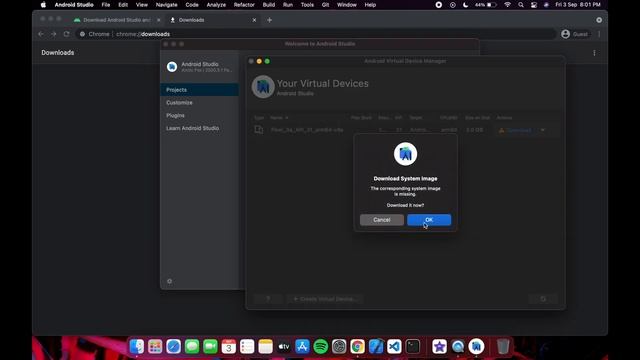Open Safari from the dock
Viewport: 640px width, 360px height.
(x=173, y=347)
